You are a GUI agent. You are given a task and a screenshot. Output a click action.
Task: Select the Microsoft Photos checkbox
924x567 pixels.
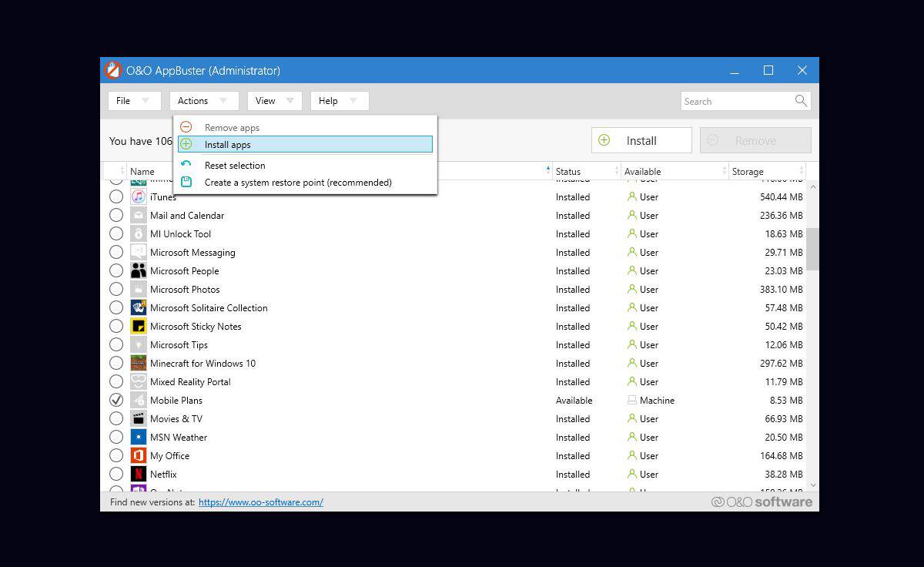[x=116, y=290]
